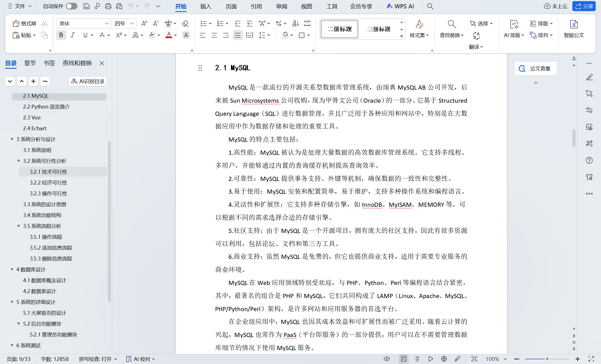
Task: Toggle character shading button
Action: pos(186,35)
